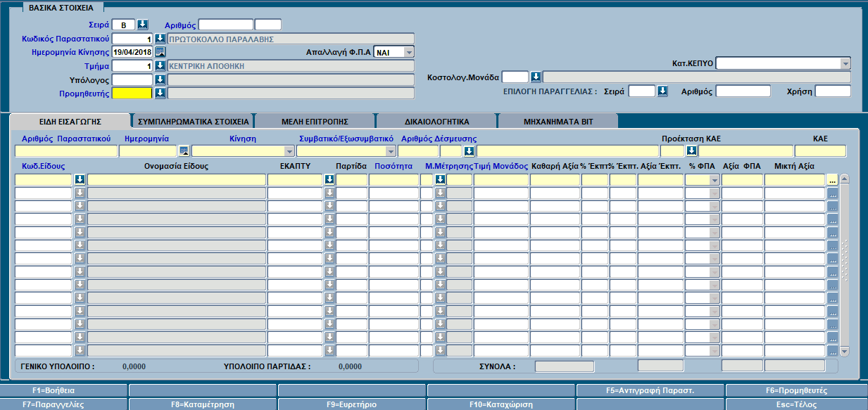Click the F9=Ευρετήριο button
The image size is (868, 410).
pyautogui.click(x=352, y=404)
